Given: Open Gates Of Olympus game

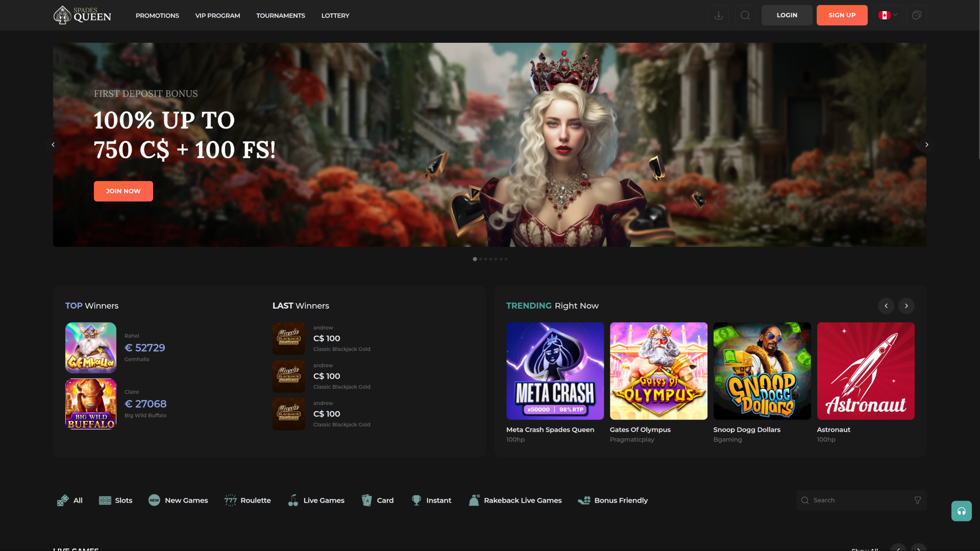Looking at the screenshot, I should coord(658,371).
